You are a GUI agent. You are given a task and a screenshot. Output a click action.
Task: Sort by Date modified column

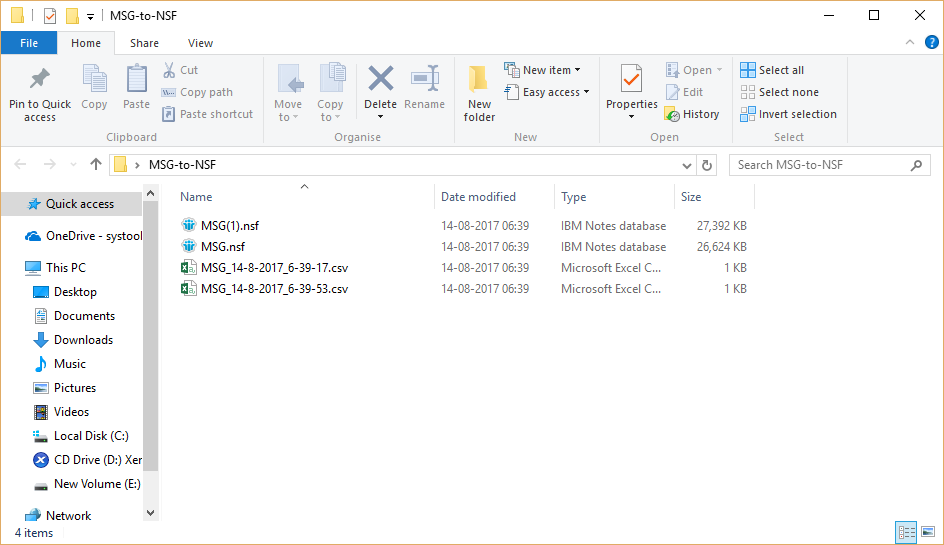[494, 196]
